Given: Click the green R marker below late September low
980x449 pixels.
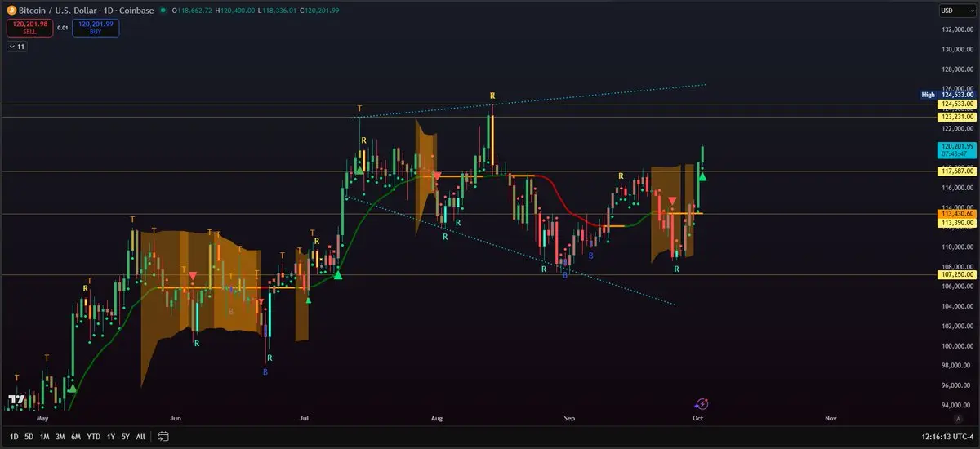Looking at the screenshot, I should [x=676, y=269].
